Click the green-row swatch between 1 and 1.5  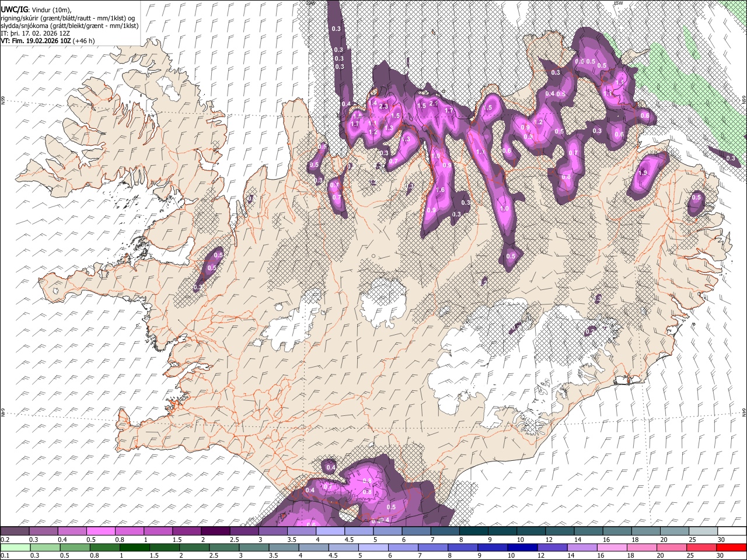tap(134, 547)
